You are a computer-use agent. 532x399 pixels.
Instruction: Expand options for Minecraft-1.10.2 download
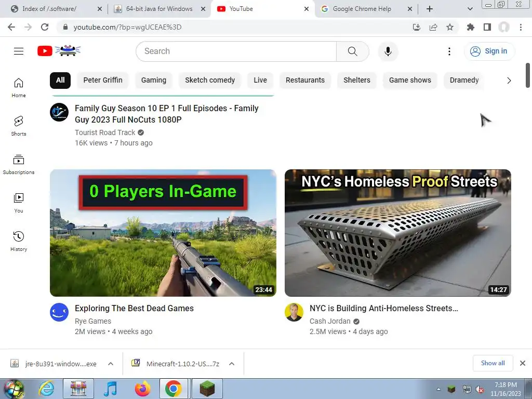point(232,364)
